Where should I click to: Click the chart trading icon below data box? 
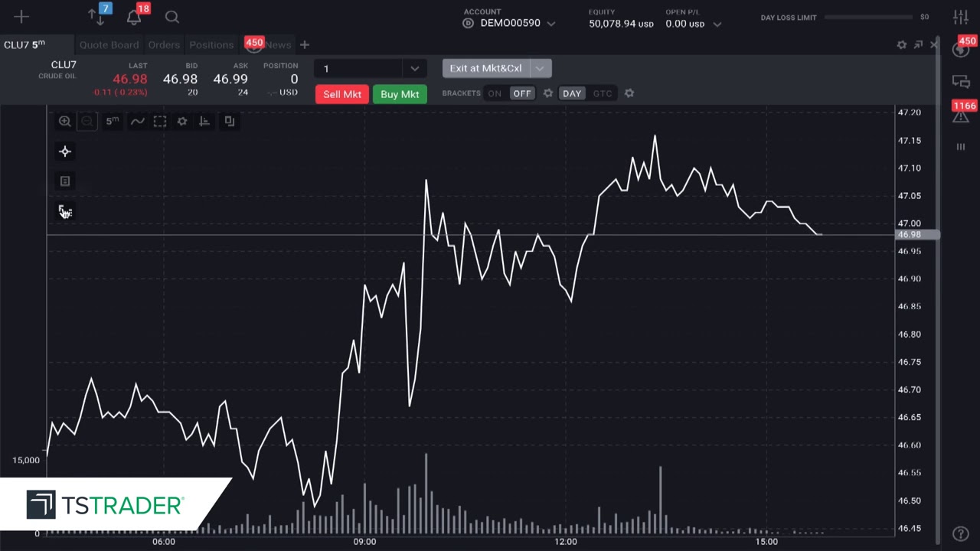pos(65,212)
